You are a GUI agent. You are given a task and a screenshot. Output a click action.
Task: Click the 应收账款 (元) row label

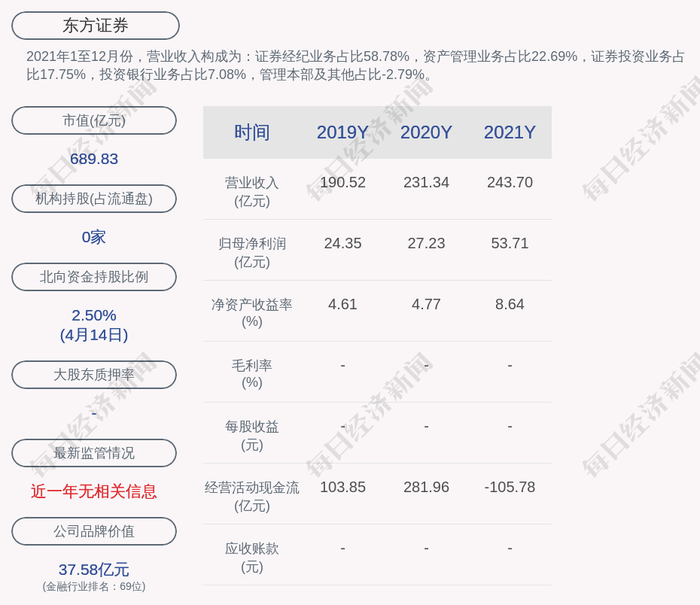tap(252, 558)
